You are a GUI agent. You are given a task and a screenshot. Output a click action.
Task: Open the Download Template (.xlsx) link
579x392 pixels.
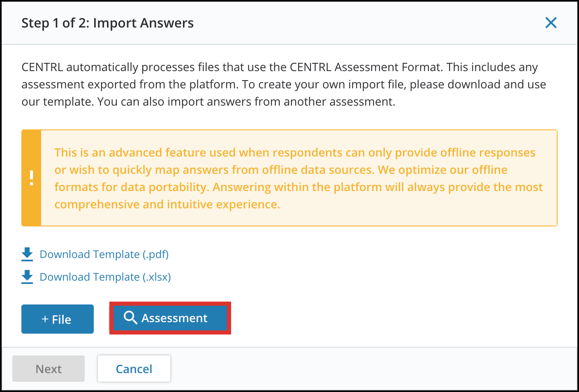(x=105, y=277)
